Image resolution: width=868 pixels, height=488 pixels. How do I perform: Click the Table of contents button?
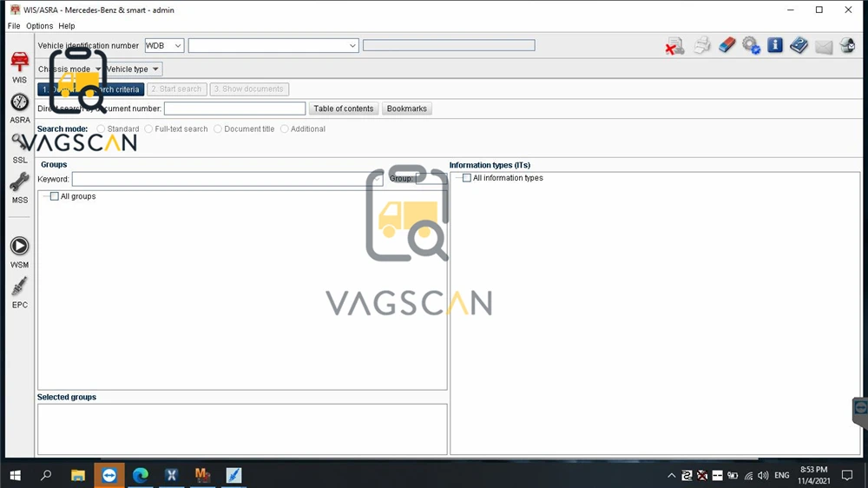[343, 109]
